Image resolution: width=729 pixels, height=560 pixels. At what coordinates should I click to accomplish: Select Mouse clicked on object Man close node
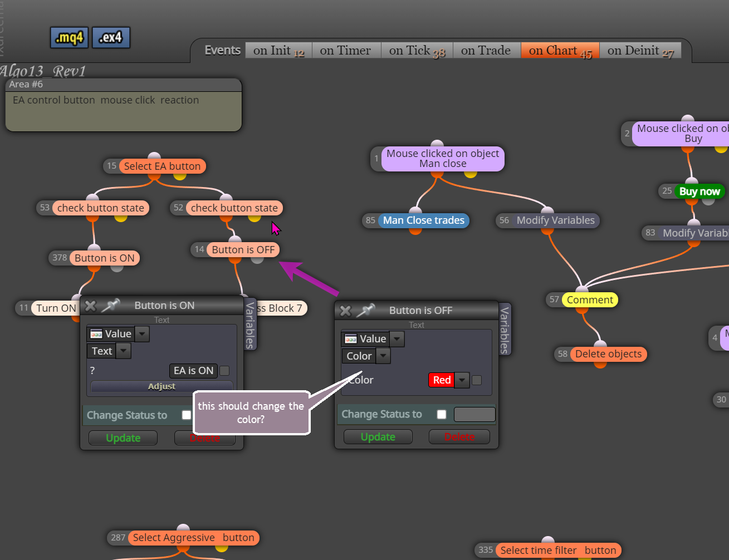[x=443, y=159]
